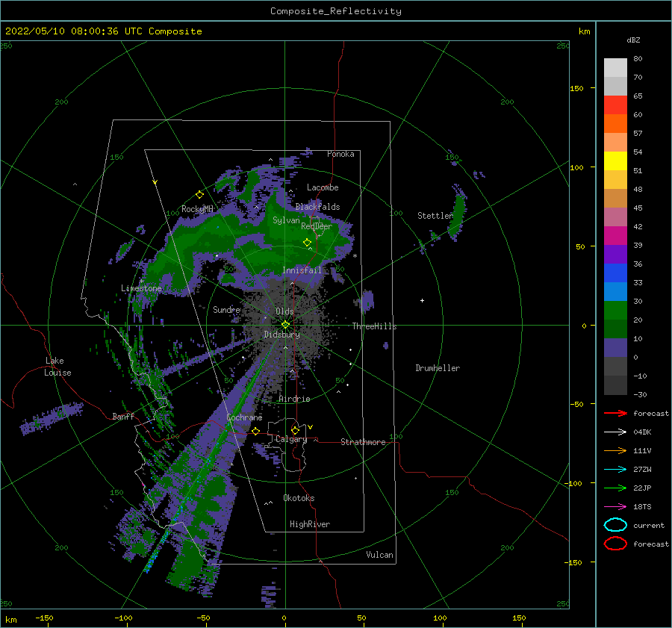Click the HighRiver town label
The image size is (672, 628).
[x=309, y=524]
